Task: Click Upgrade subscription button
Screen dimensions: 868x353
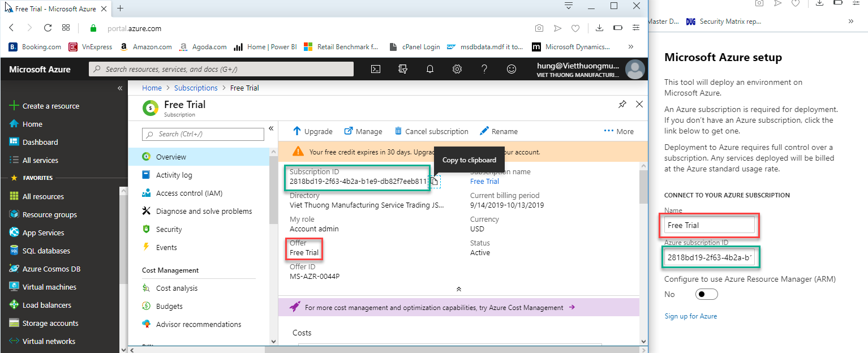Action: point(312,131)
